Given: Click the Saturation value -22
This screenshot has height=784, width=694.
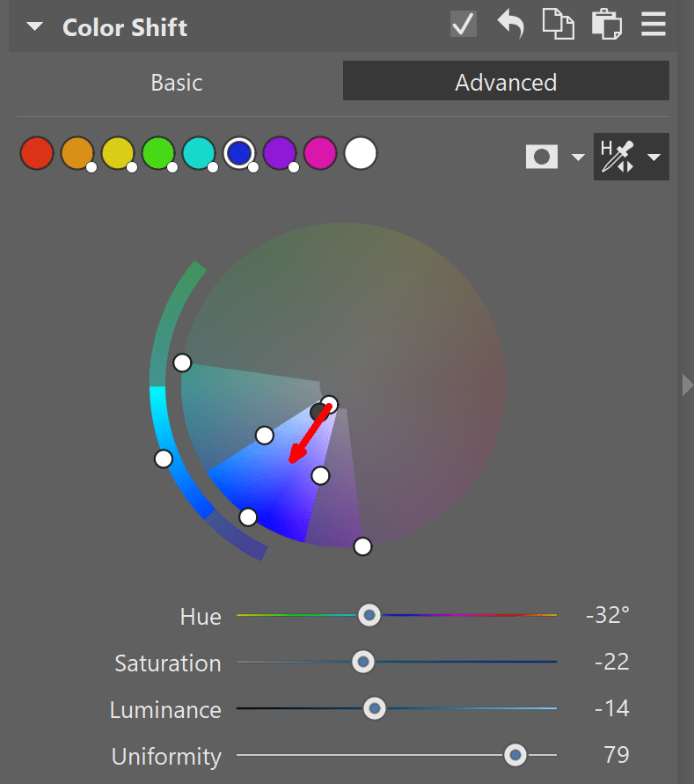Looking at the screenshot, I should (611, 662).
